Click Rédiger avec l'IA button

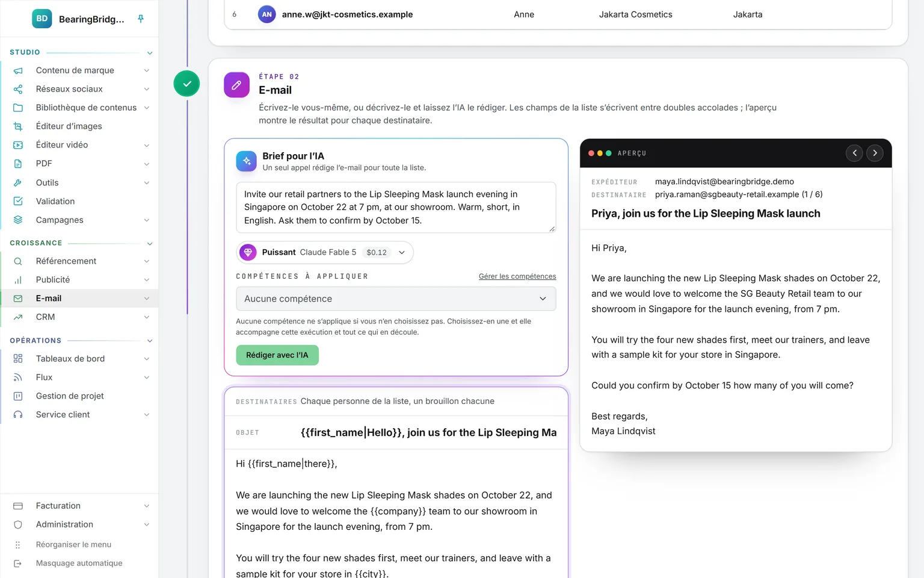pyautogui.click(x=277, y=355)
